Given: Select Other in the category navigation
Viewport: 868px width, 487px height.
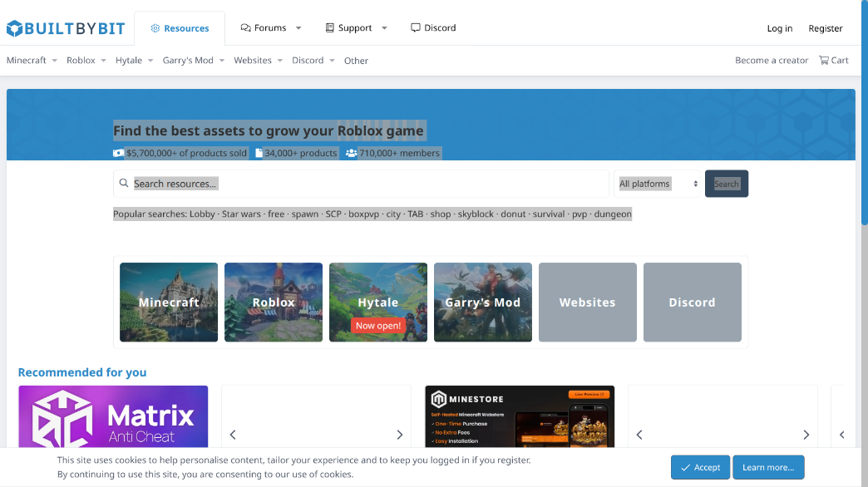Looking at the screenshot, I should (x=356, y=60).
